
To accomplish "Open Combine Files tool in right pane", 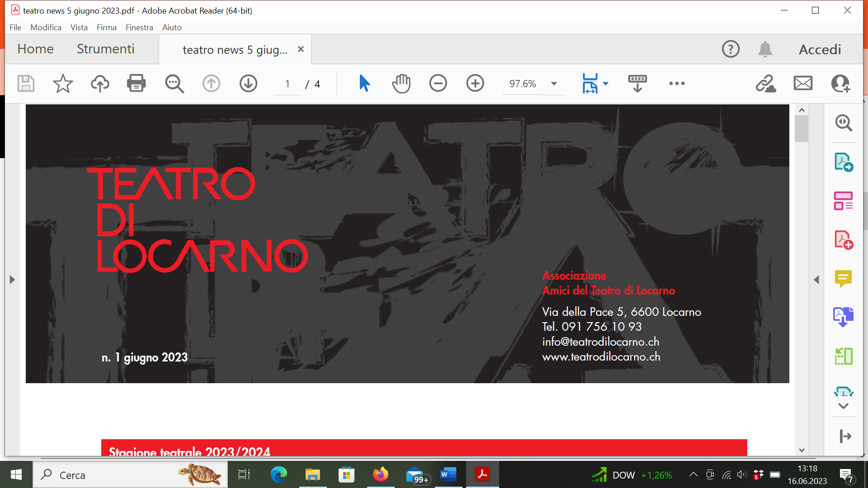I will (844, 317).
